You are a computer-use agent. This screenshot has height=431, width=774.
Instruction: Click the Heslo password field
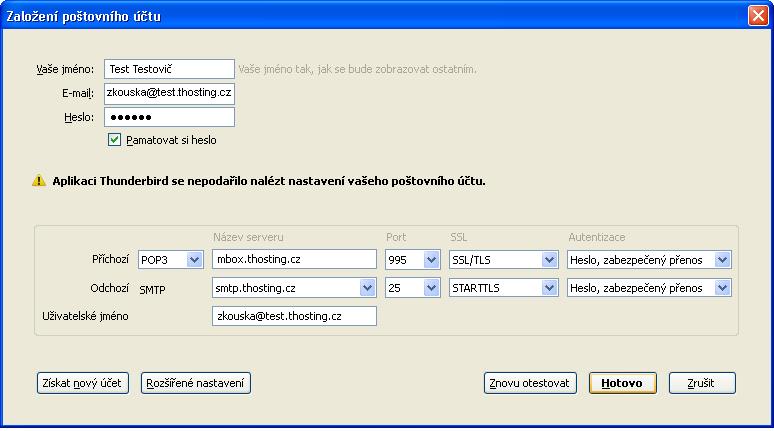[x=168, y=117]
